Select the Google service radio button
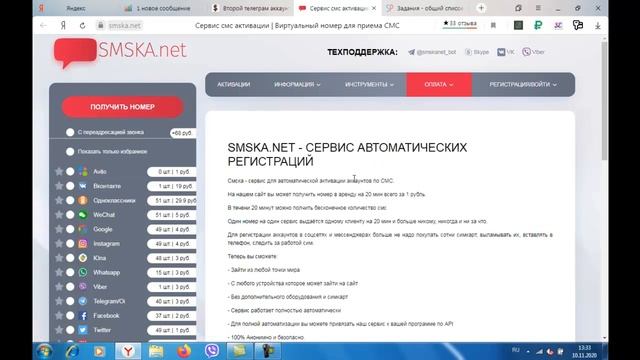 [x=70, y=229]
